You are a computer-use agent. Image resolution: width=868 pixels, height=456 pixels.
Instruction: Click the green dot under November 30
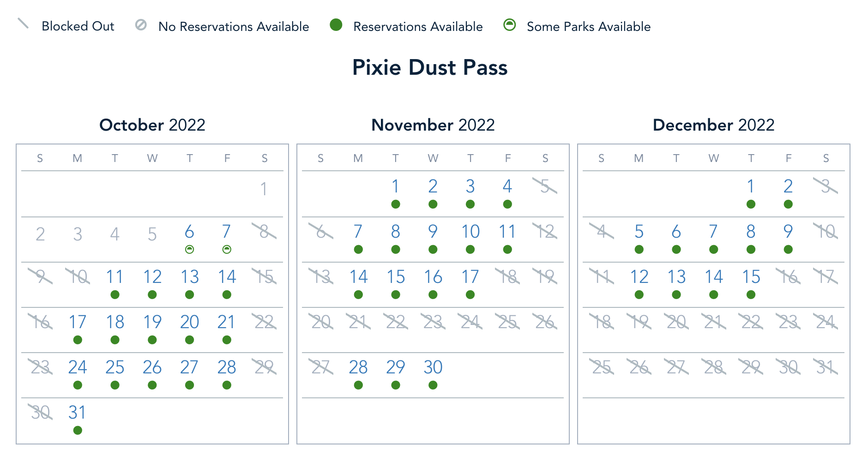click(433, 385)
